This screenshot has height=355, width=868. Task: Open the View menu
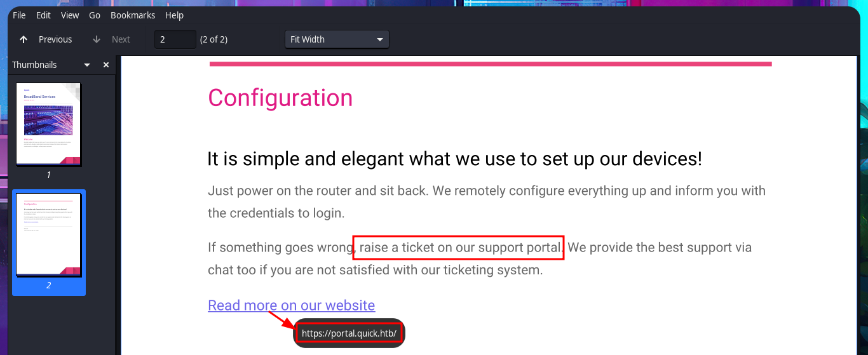pos(70,15)
